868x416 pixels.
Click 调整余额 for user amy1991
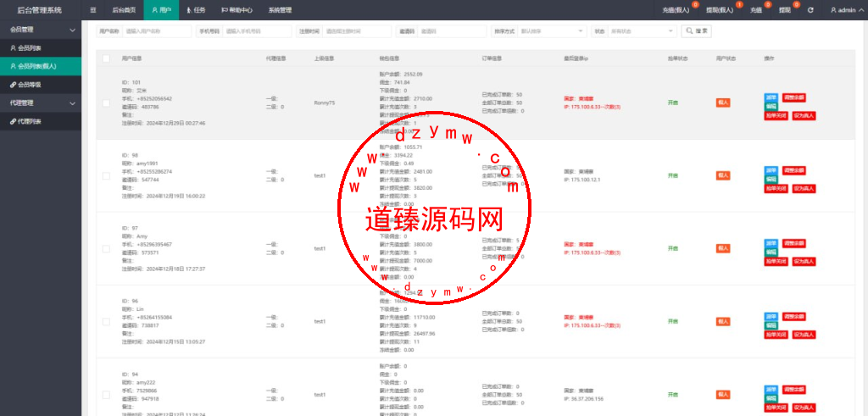[793, 170]
